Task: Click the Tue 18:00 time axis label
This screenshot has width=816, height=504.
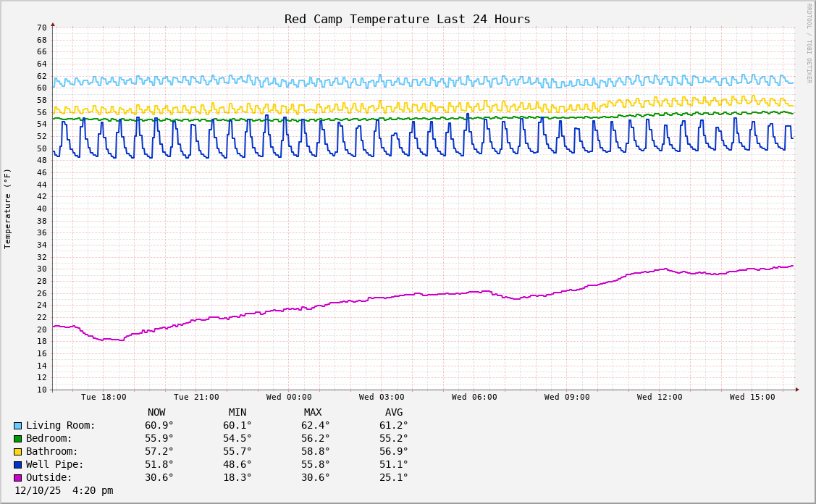Action: 104,397
